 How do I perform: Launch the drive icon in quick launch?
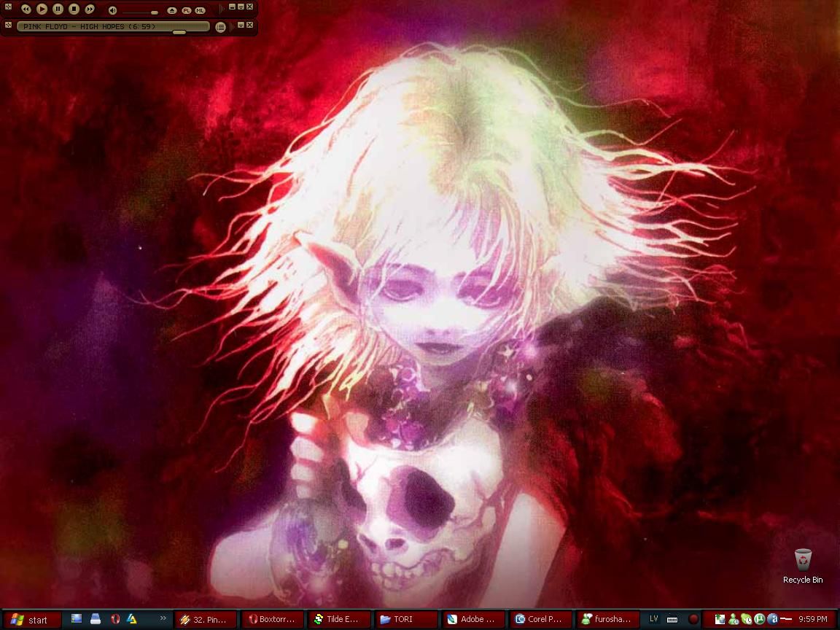click(96, 619)
